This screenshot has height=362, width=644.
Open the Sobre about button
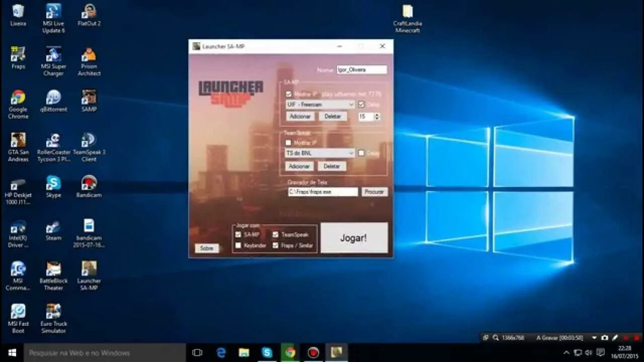pos(207,248)
